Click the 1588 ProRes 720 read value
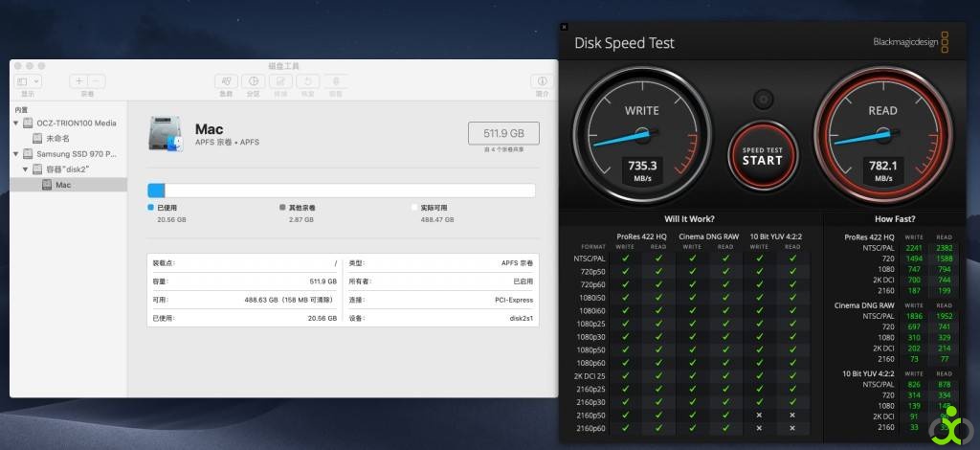This screenshot has width=980, height=450. [x=944, y=259]
